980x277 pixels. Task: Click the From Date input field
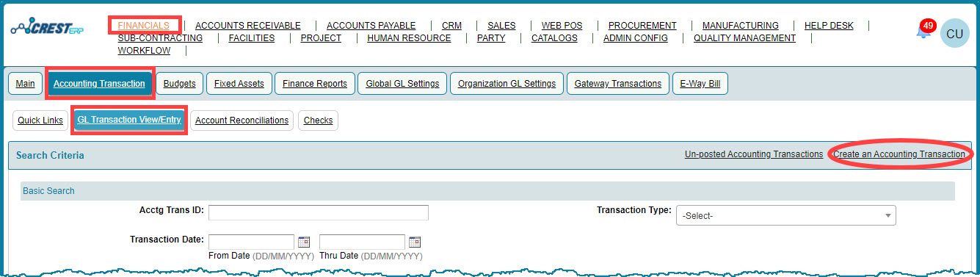point(252,242)
